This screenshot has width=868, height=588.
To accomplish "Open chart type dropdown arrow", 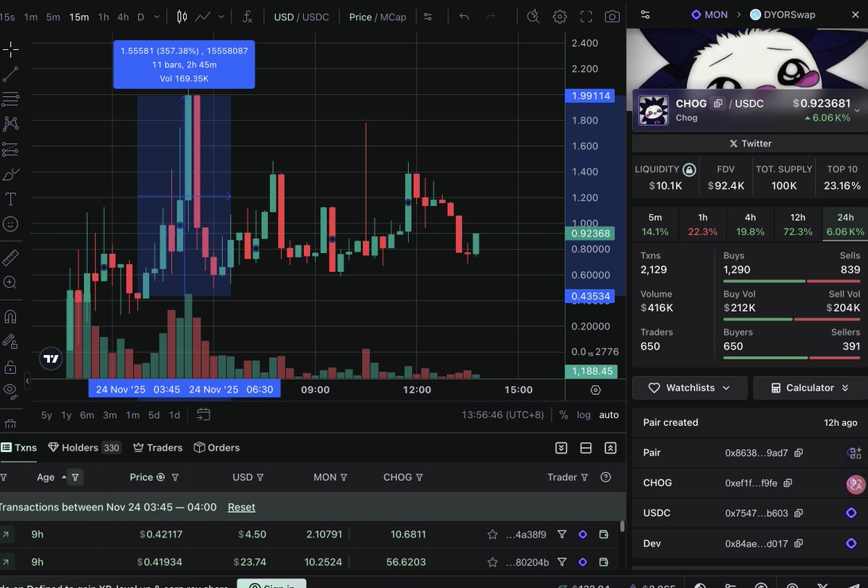I will pyautogui.click(x=221, y=17).
